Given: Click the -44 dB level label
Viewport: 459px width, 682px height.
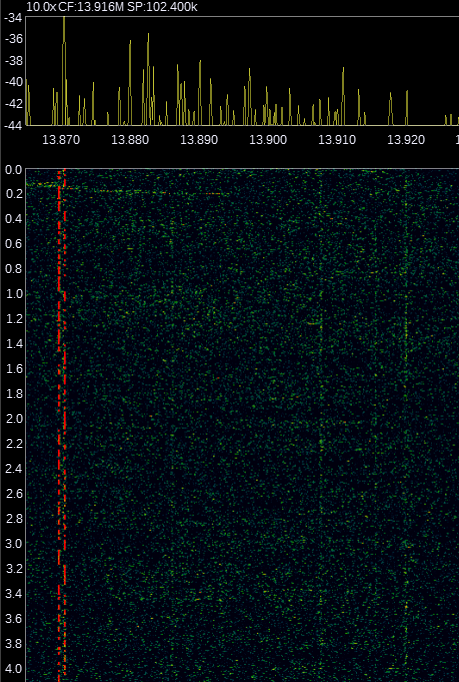Looking at the screenshot, I should 13,124.
